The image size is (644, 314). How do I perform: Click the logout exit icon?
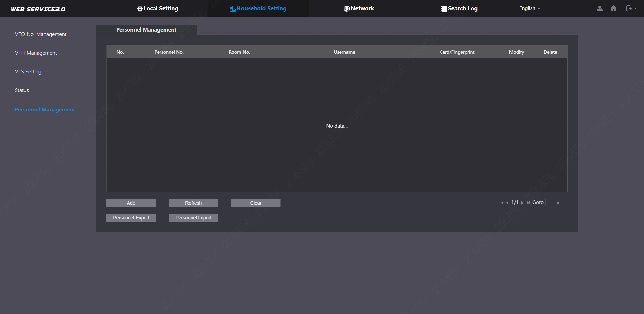[629, 9]
